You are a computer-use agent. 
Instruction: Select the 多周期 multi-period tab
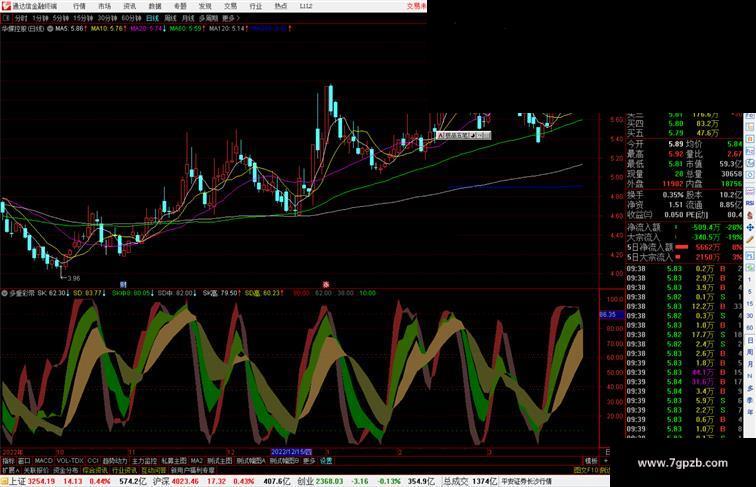[x=208, y=18]
